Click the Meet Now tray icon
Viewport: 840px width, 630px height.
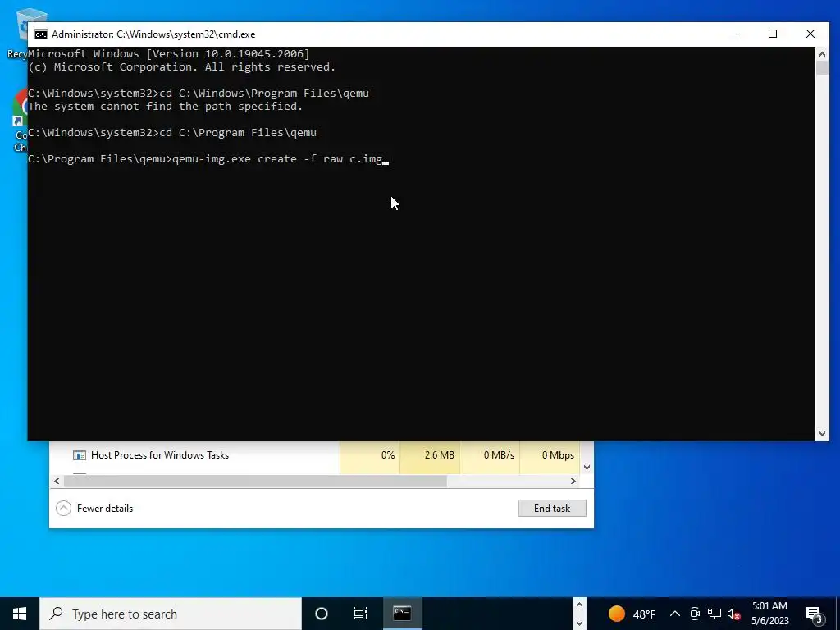[695, 614]
